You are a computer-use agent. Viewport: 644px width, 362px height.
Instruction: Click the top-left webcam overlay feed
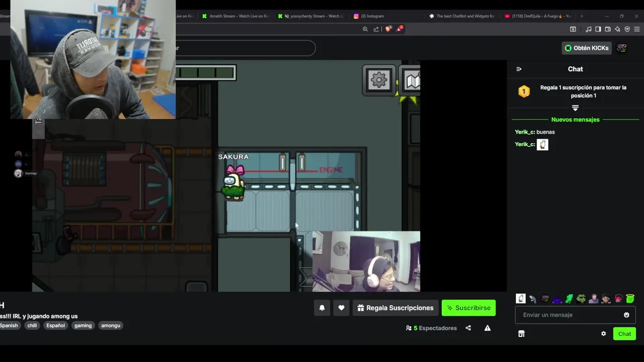click(x=93, y=59)
